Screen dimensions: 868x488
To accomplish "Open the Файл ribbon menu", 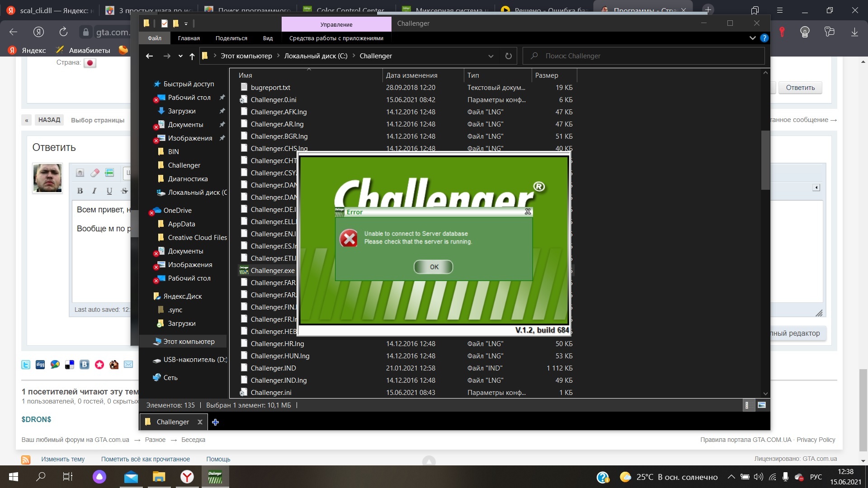I will tap(154, 38).
